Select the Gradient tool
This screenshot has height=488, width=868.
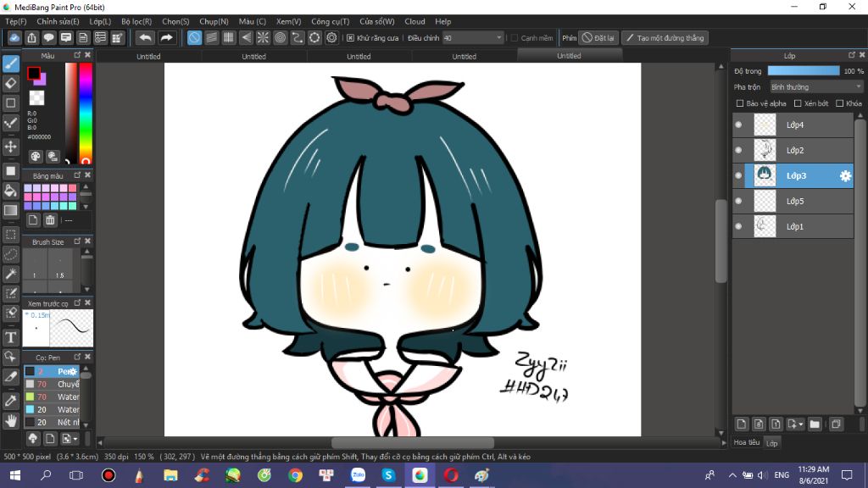11,211
